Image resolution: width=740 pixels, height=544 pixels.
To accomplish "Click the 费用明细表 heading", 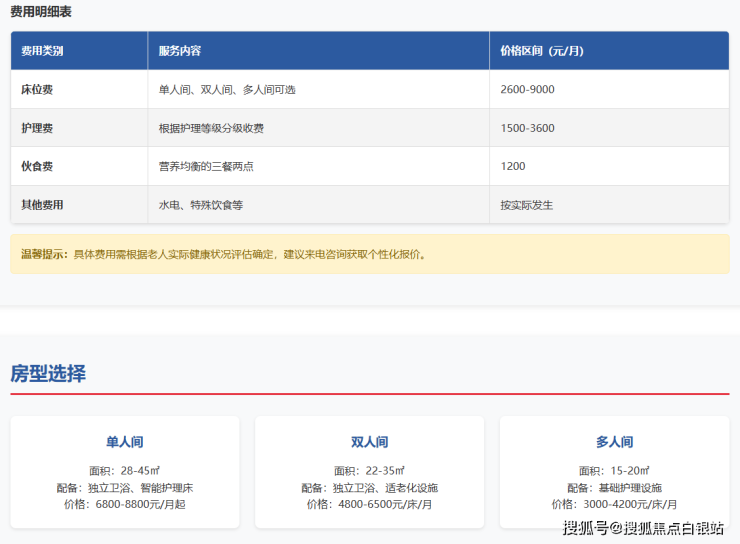I will (41, 12).
